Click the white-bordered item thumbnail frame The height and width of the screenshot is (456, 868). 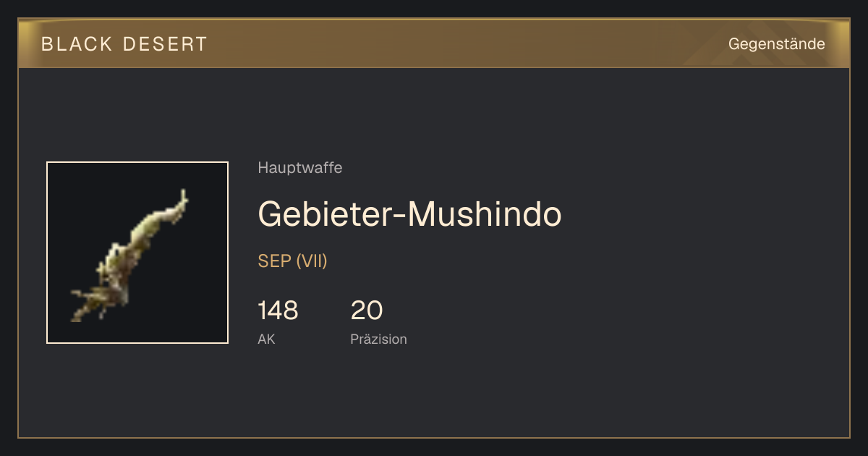point(137,253)
